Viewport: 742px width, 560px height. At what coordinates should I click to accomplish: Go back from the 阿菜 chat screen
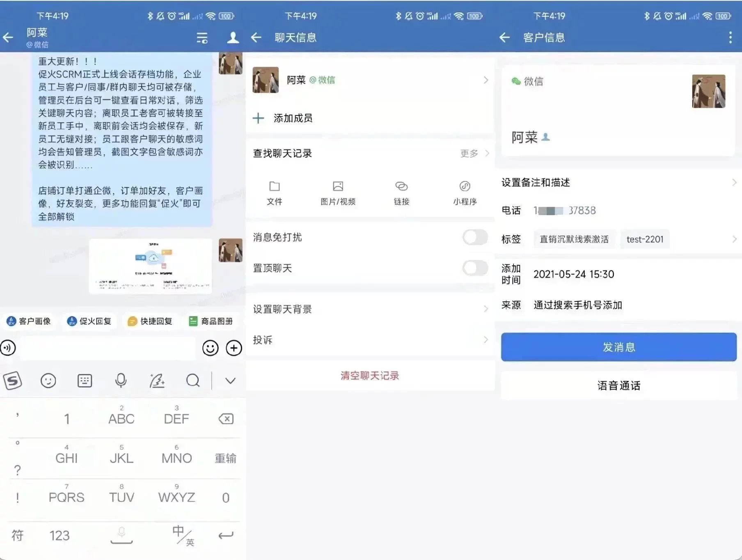tap(8, 38)
